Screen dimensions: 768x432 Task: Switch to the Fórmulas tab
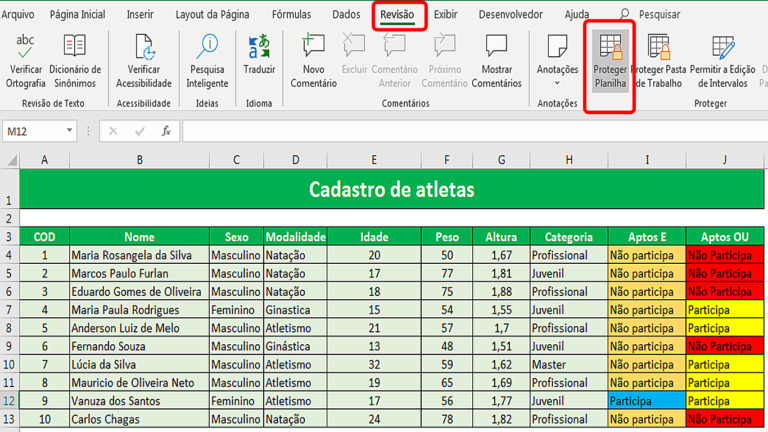(x=291, y=15)
